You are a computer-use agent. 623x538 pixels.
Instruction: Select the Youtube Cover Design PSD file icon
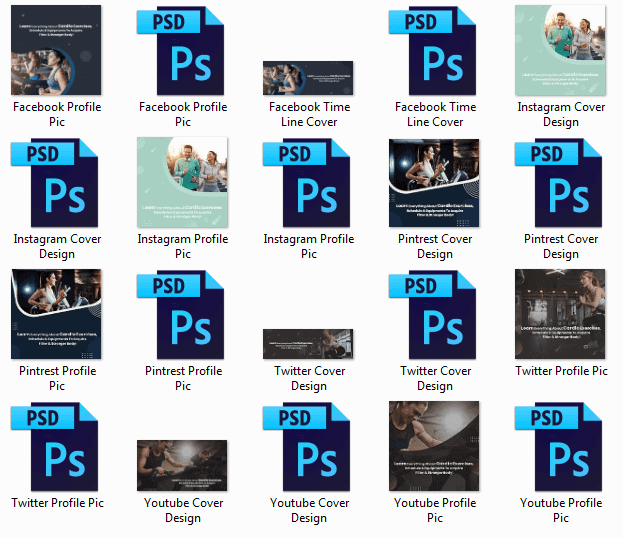pyautogui.click(x=308, y=447)
